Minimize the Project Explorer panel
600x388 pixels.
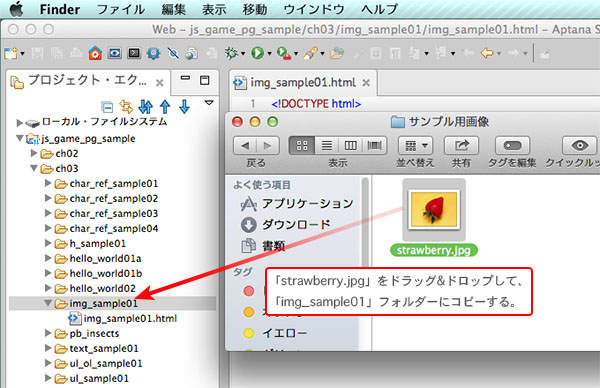pyautogui.click(x=185, y=78)
